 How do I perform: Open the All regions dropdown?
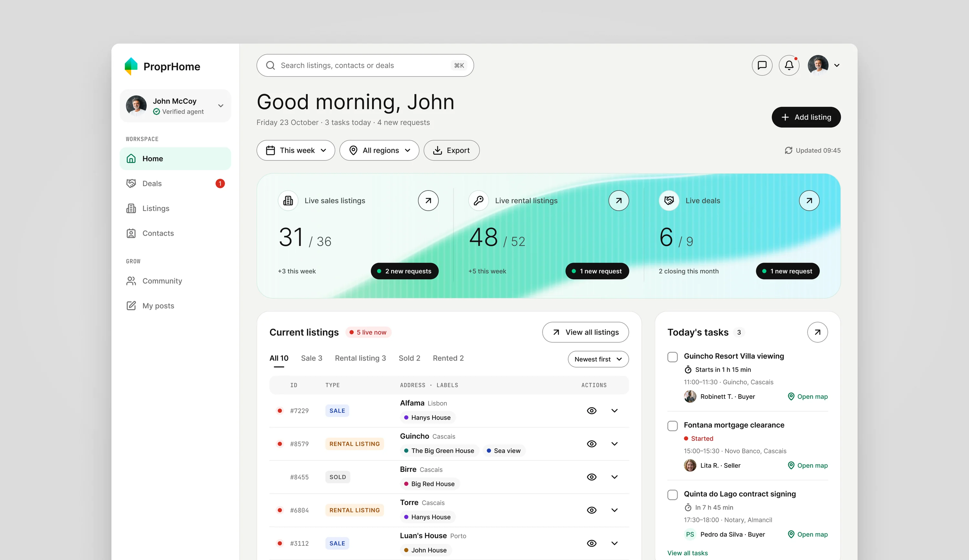(379, 150)
